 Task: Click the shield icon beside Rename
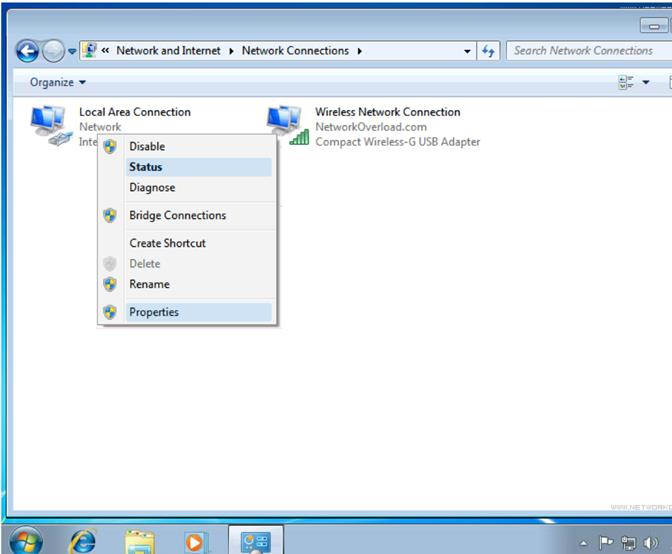point(110,284)
